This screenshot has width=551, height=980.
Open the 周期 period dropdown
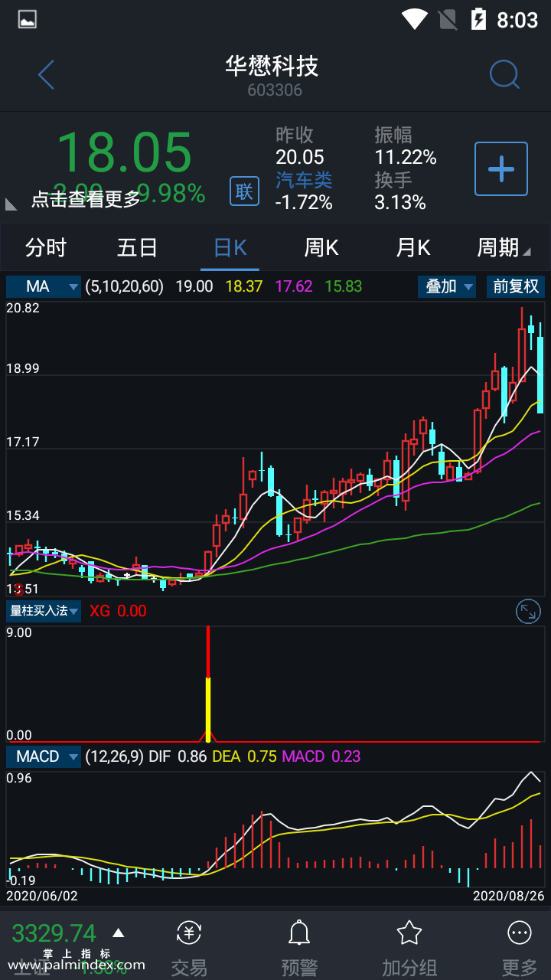coord(504,247)
